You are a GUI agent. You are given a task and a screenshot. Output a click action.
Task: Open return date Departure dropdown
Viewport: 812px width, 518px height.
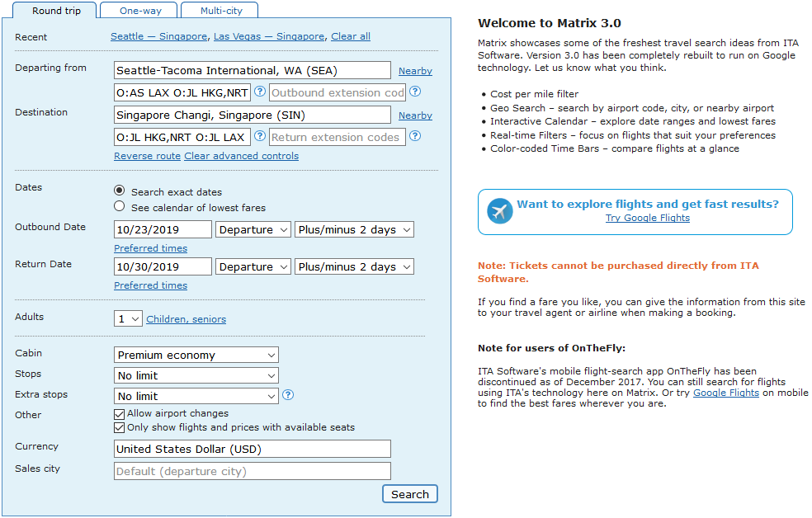coord(253,267)
